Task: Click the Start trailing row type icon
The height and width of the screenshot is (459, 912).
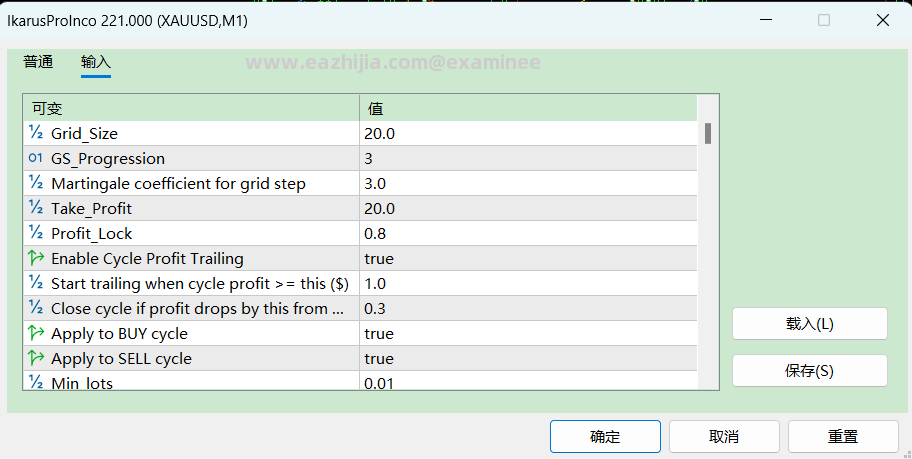Action: [35, 283]
